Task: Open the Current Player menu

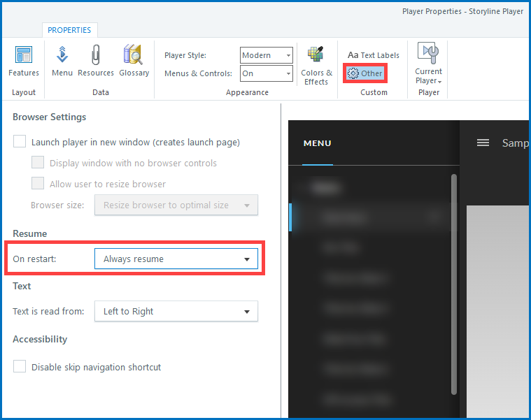Action: [428, 64]
